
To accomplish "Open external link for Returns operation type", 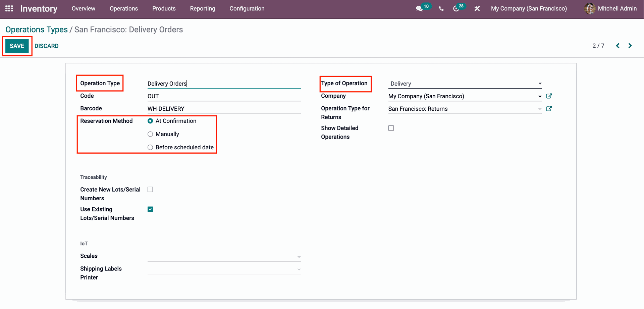I will [549, 109].
